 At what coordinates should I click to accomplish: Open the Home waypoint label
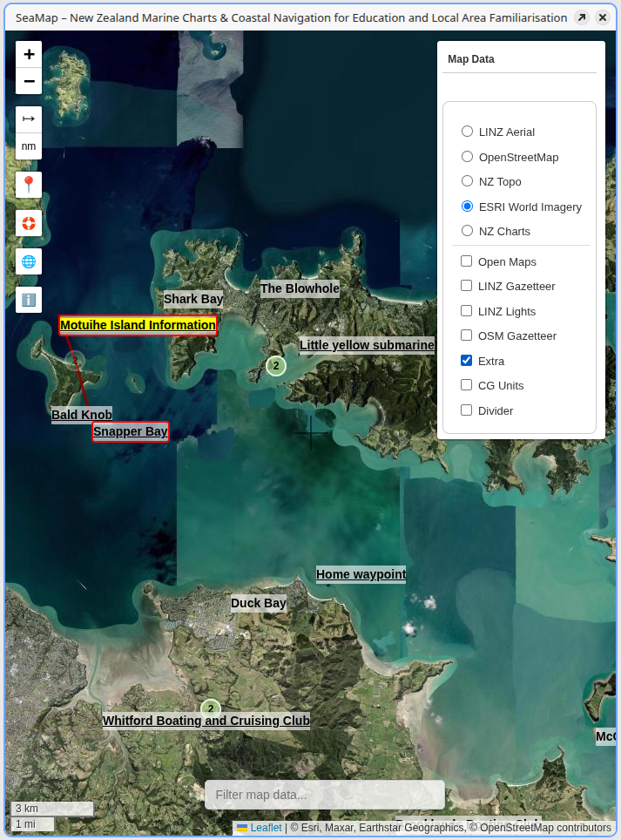point(361,574)
